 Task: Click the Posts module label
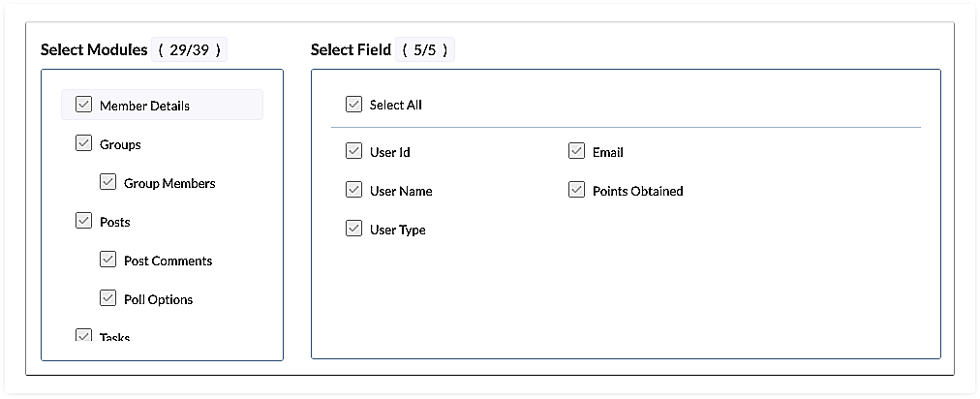115,222
